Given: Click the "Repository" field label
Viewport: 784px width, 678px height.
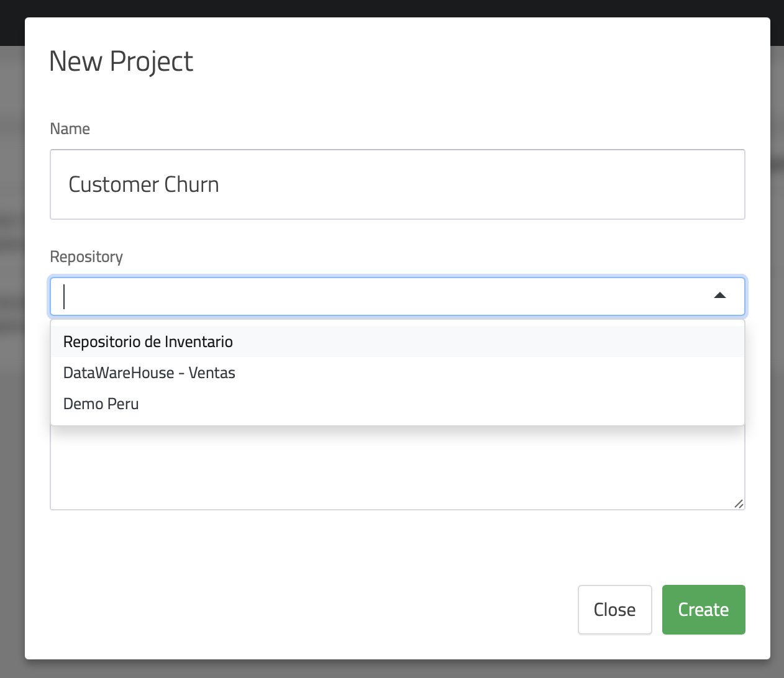Looking at the screenshot, I should pos(86,256).
